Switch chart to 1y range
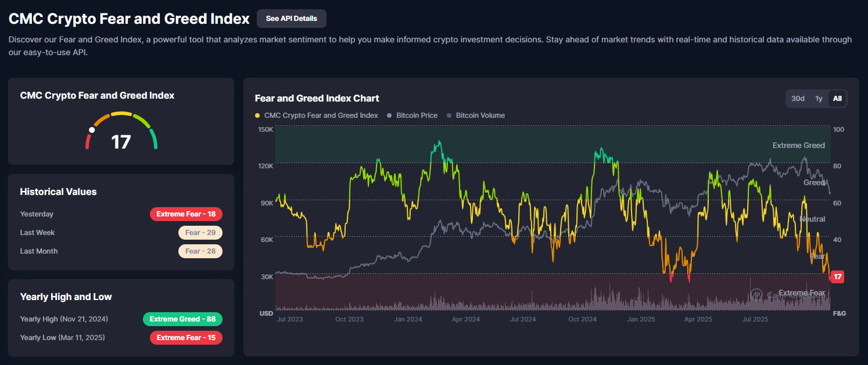The image size is (868, 365). (819, 99)
